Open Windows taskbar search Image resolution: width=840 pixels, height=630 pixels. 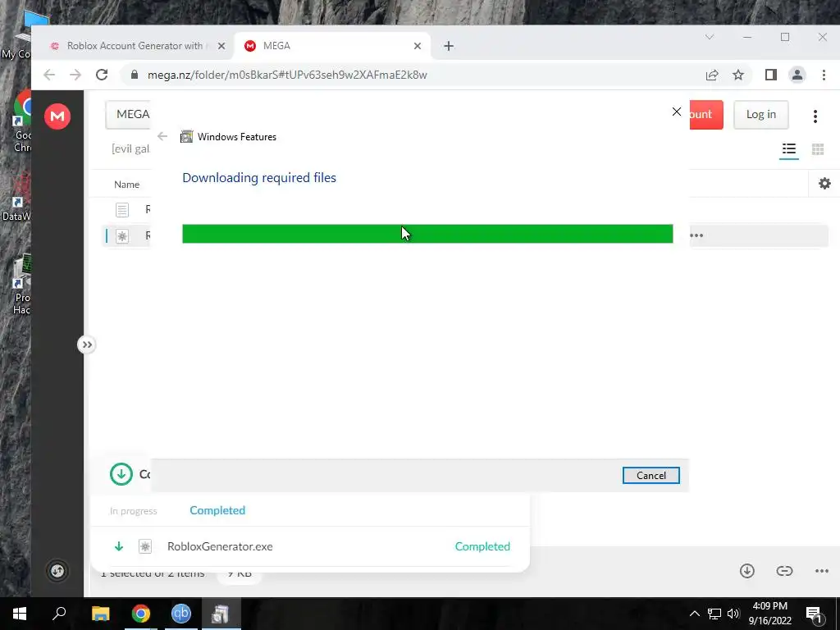59,614
